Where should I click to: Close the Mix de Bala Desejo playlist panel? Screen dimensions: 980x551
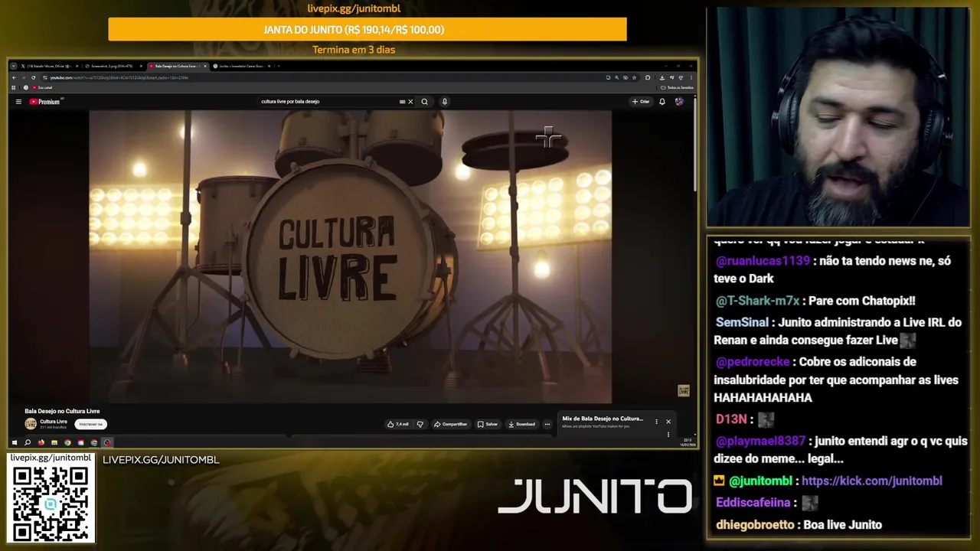tap(668, 422)
